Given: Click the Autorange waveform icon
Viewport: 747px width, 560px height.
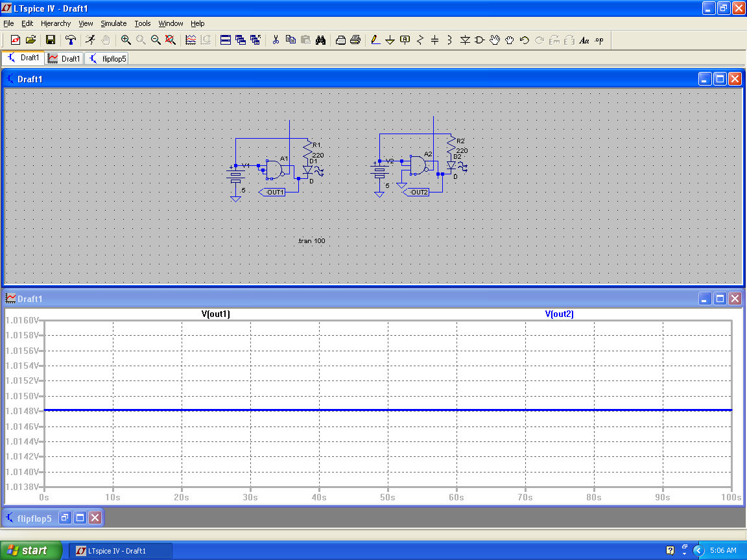Looking at the screenshot, I should pyautogui.click(x=191, y=40).
